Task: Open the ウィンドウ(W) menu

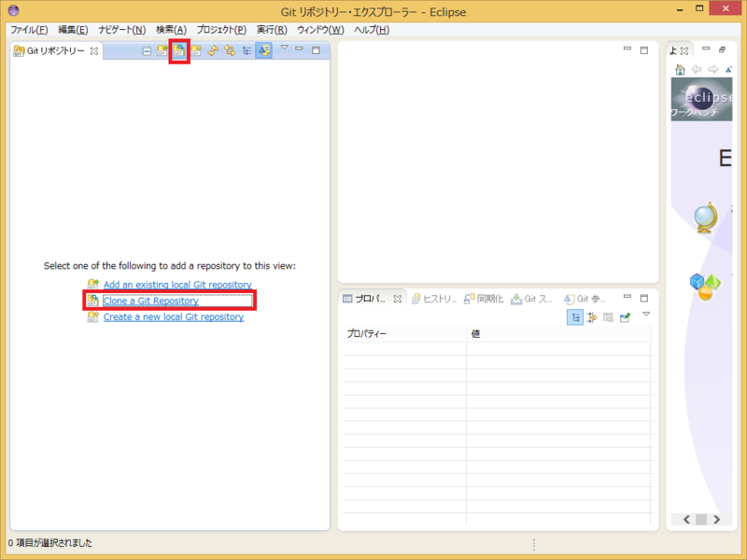Action: click(x=320, y=30)
